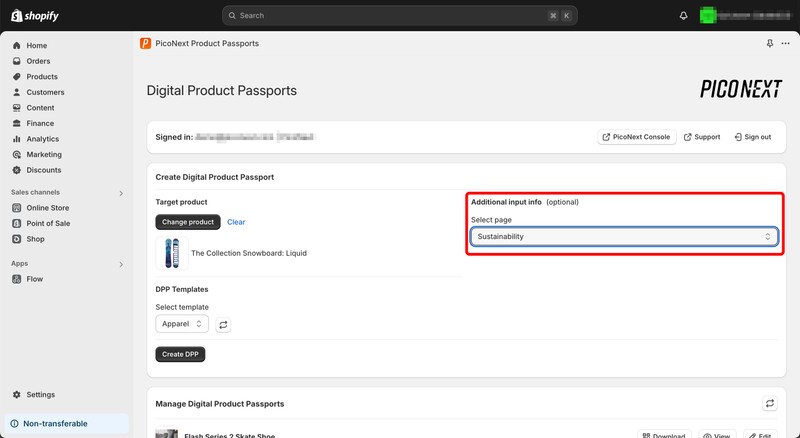Viewport: 800px width, 438px height.
Task: Click the Change product button
Action: click(188, 222)
